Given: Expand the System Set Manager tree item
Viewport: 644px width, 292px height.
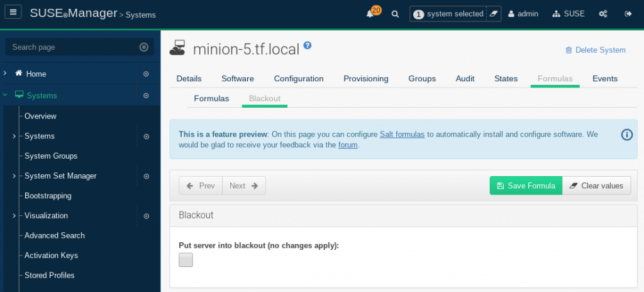Looking at the screenshot, I should coord(14,176).
